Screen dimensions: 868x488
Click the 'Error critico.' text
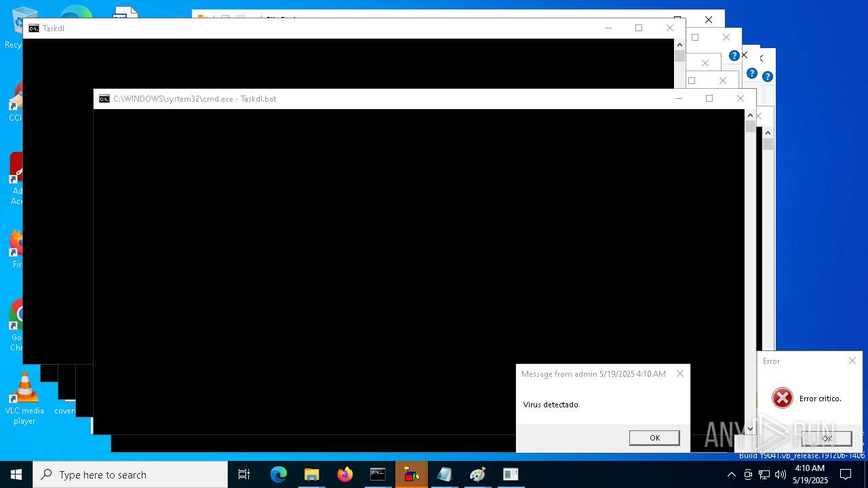(x=820, y=399)
